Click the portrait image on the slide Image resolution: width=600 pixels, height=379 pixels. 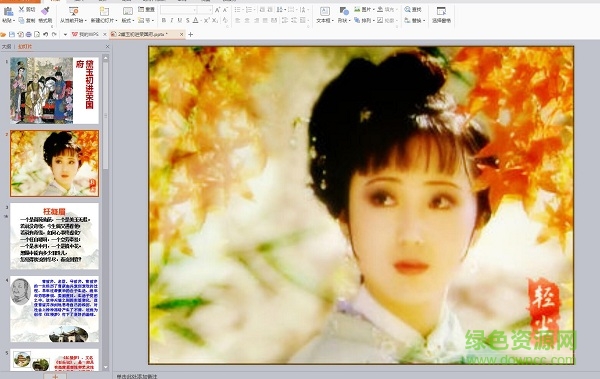coord(361,205)
